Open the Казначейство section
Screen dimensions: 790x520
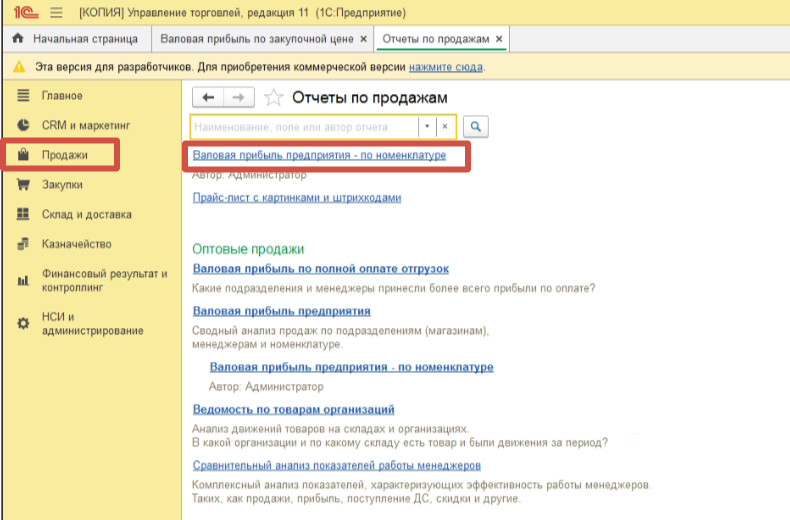pyautogui.click(x=77, y=244)
